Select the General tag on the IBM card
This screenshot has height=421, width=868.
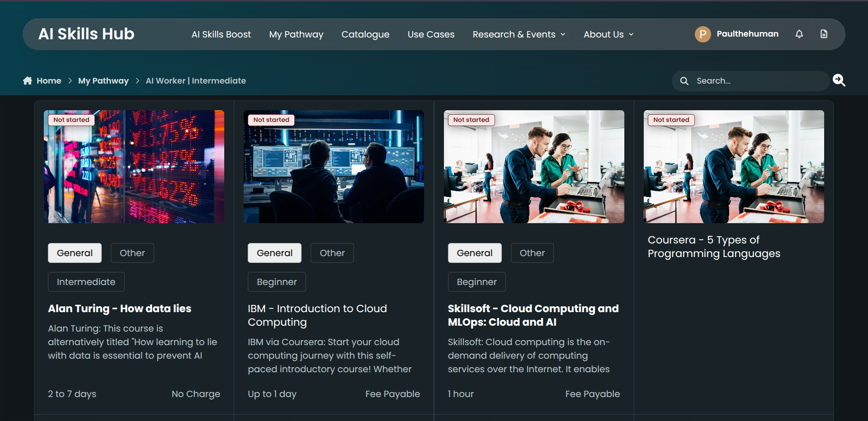[x=274, y=253]
